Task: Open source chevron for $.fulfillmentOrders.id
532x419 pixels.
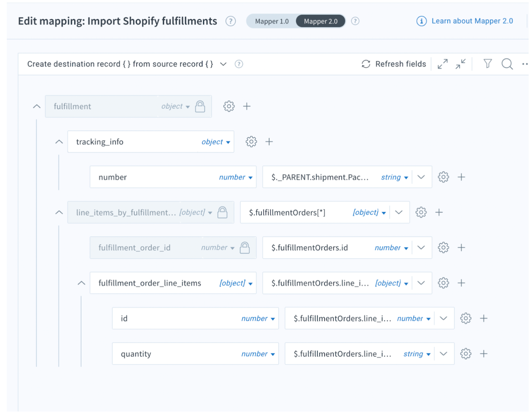Action: (x=421, y=248)
